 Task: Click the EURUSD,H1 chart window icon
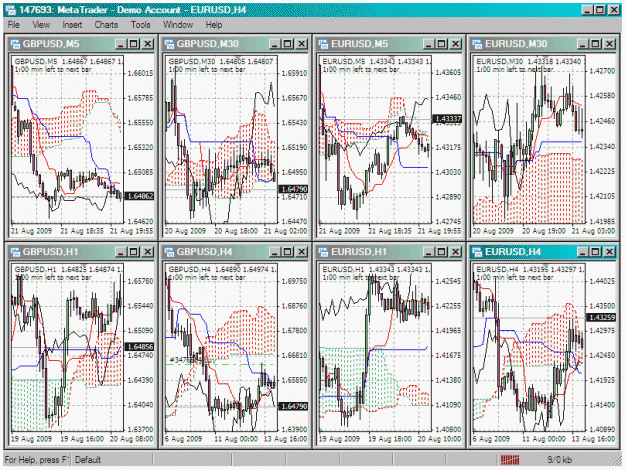tap(324, 252)
